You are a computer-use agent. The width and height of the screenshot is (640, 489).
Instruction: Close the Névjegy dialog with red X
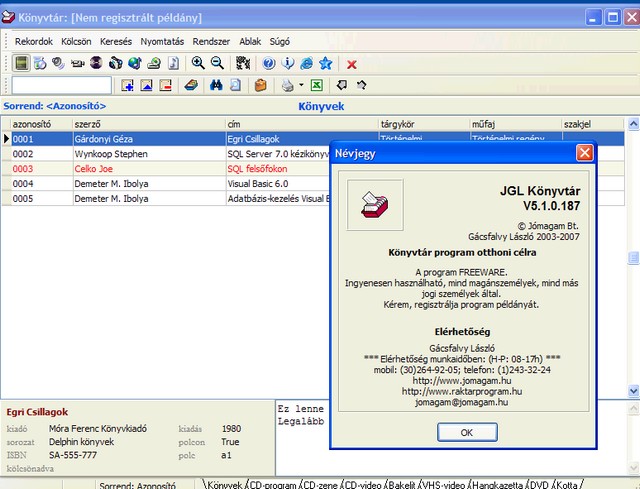[584, 153]
